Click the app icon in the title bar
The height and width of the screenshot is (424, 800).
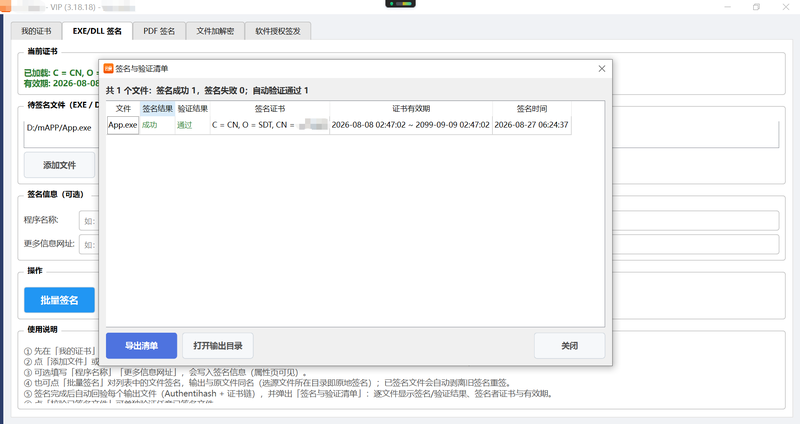click(5, 6)
